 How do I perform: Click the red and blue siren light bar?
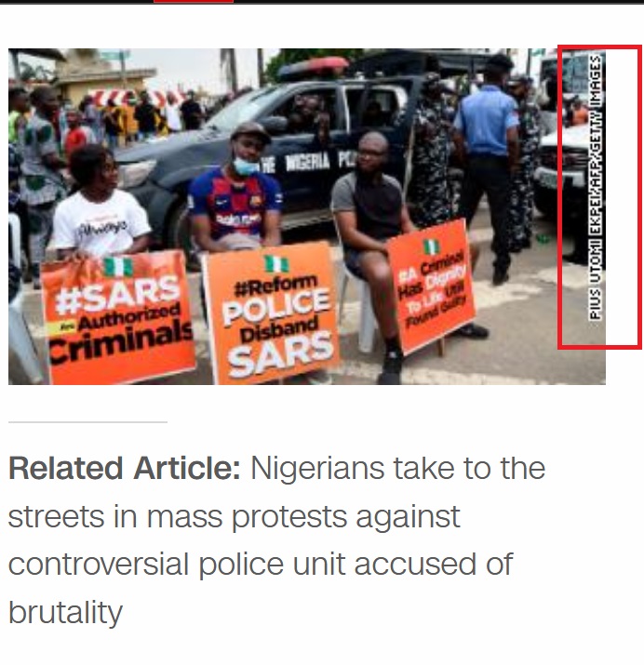(x=315, y=68)
